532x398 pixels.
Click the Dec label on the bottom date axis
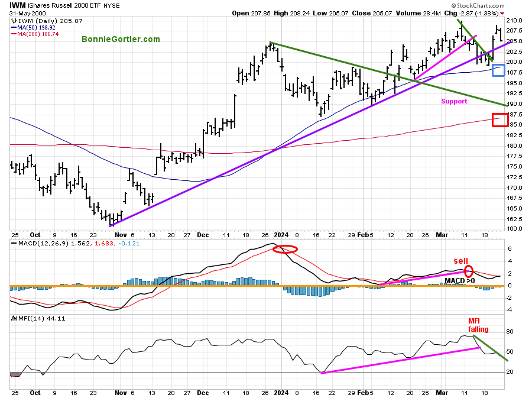tap(203, 393)
